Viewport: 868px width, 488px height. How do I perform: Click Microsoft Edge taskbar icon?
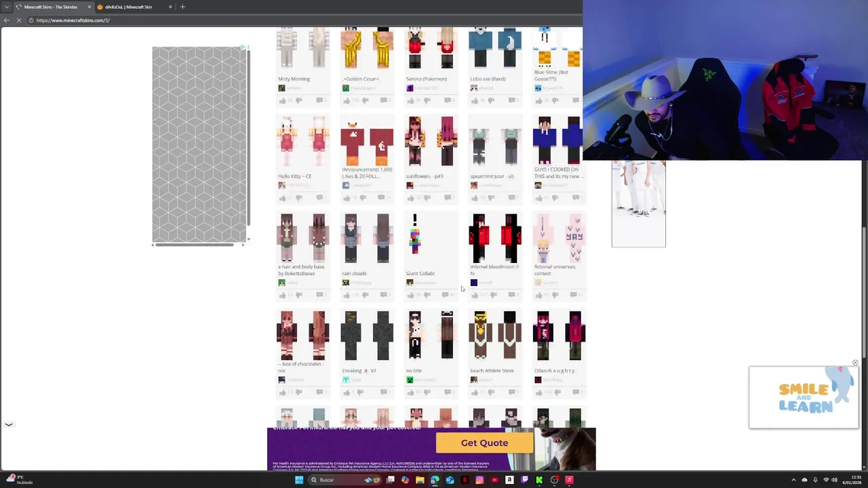tap(435, 480)
